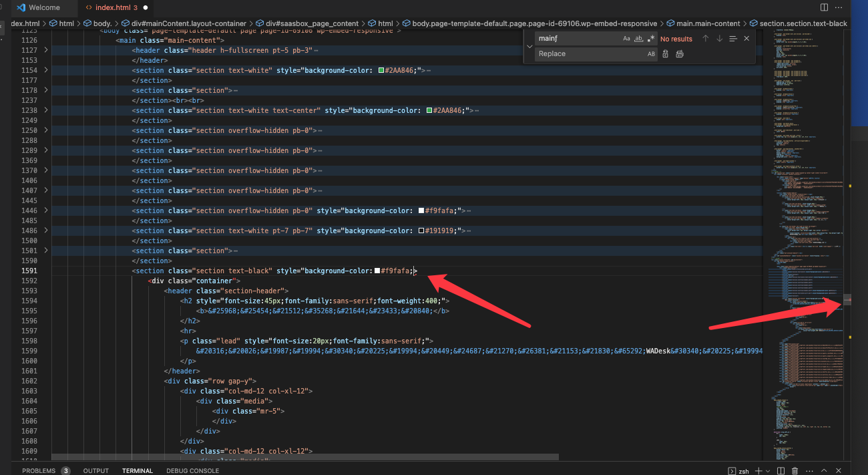Viewport: 868px width, 475px height.
Task: Go to previous match arrow
Action: click(x=705, y=39)
